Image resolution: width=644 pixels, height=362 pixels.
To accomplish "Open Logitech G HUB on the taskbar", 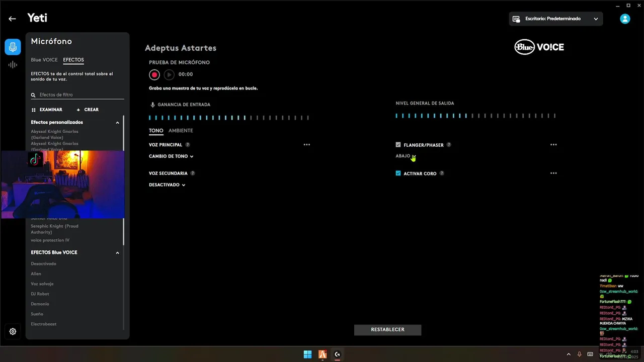I will click(x=337, y=354).
